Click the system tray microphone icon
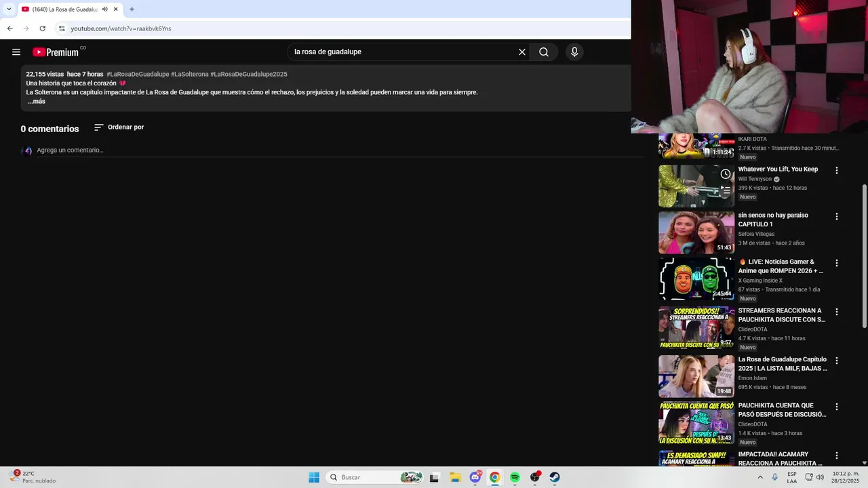Image resolution: width=868 pixels, height=488 pixels. coord(775,477)
